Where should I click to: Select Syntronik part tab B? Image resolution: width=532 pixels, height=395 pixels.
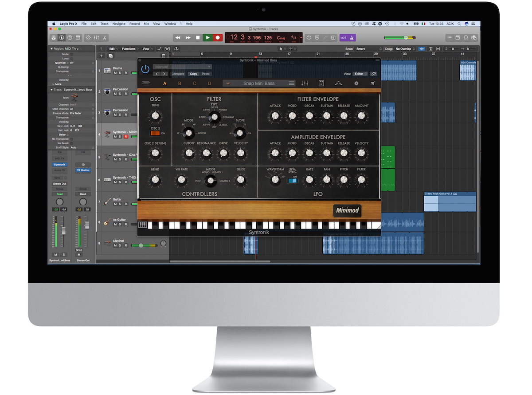click(180, 83)
